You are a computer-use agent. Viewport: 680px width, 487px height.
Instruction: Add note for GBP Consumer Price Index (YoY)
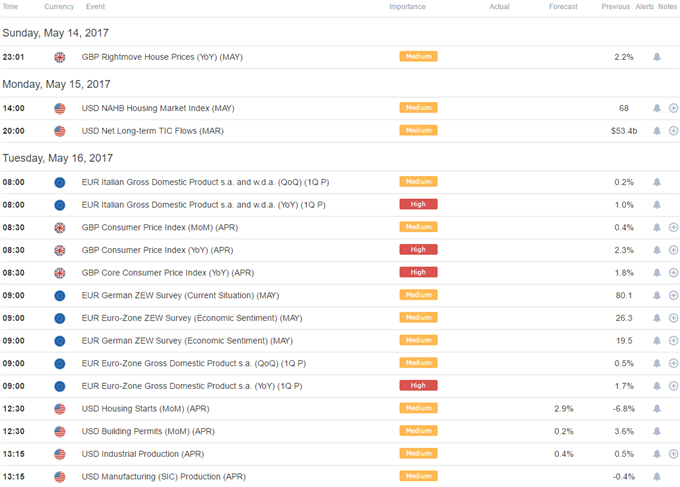pos(673,250)
